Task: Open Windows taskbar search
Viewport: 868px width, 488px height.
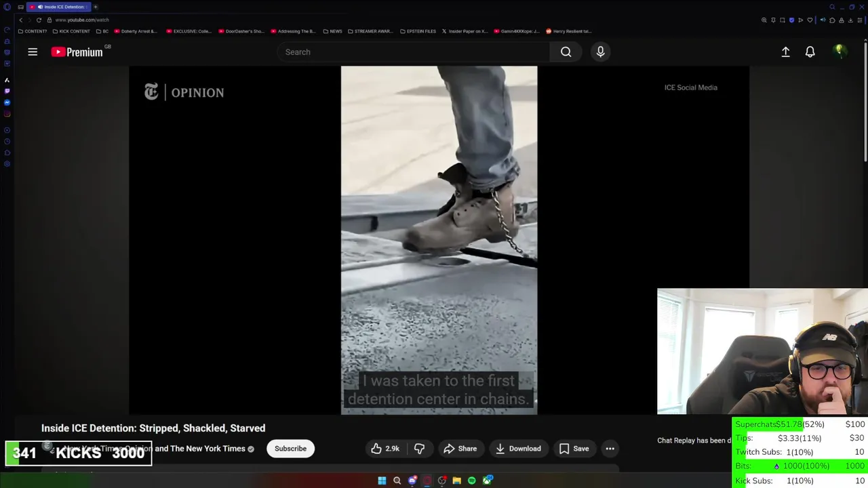Action: click(x=397, y=481)
